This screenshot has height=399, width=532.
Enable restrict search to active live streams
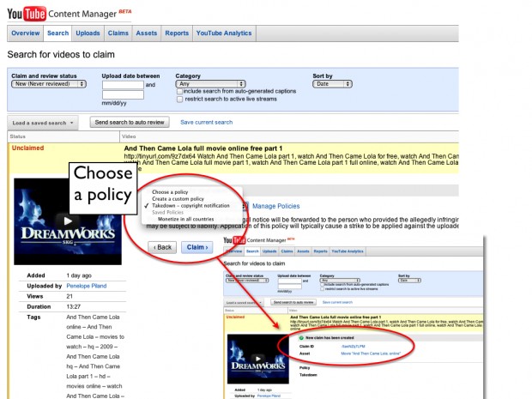[x=180, y=99]
